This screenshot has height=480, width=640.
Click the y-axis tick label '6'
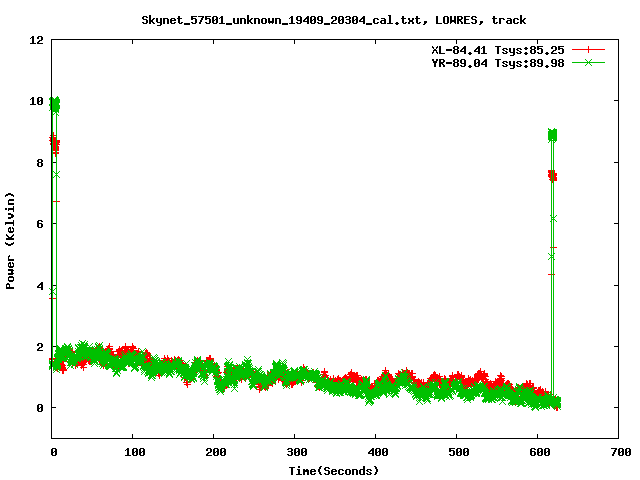tap(40, 224)
